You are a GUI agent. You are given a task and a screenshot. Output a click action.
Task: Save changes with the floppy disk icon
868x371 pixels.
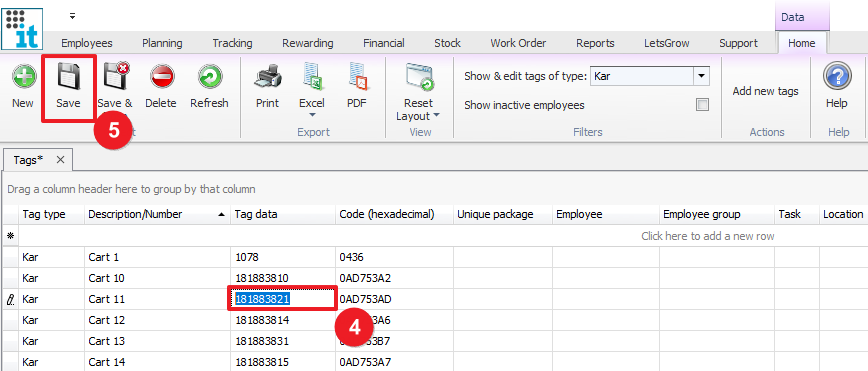point(69,78)
